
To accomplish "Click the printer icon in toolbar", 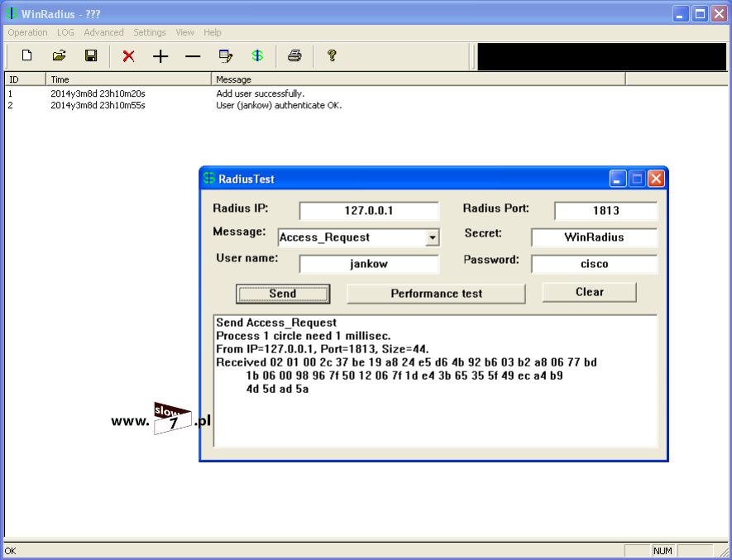I will tap(294, 56).
